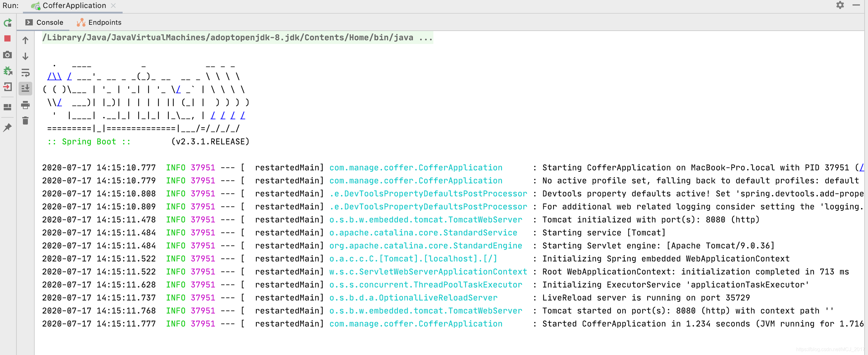The height and width of the screenshot is (355, 868).
Task: Jump down the stack trace with the down arrow
Action: click(25, 56)
